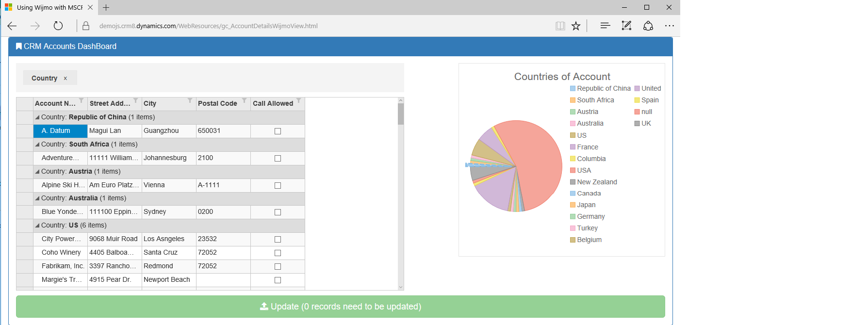The width and height of the screenshot is (868, 325).
Task: Collapse the South Africa group
Action: (37, 145)
